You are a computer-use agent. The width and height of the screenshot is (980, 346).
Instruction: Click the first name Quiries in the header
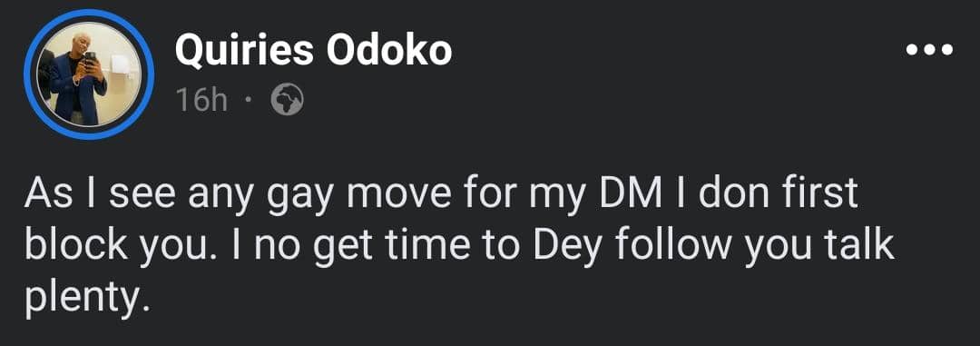tap(244, 51)
